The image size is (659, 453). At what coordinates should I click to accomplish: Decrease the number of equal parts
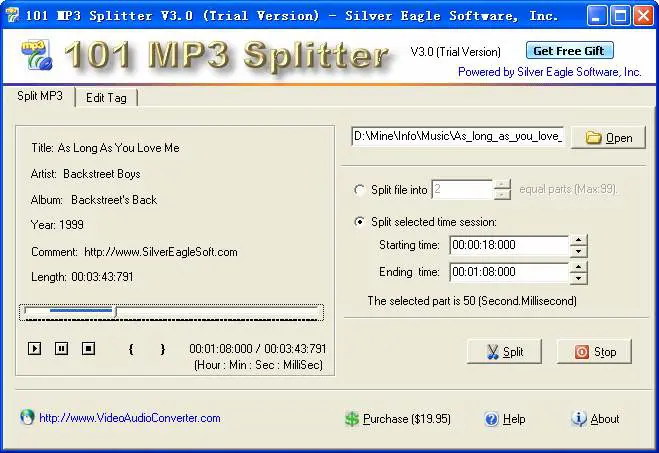click(502, 195)
